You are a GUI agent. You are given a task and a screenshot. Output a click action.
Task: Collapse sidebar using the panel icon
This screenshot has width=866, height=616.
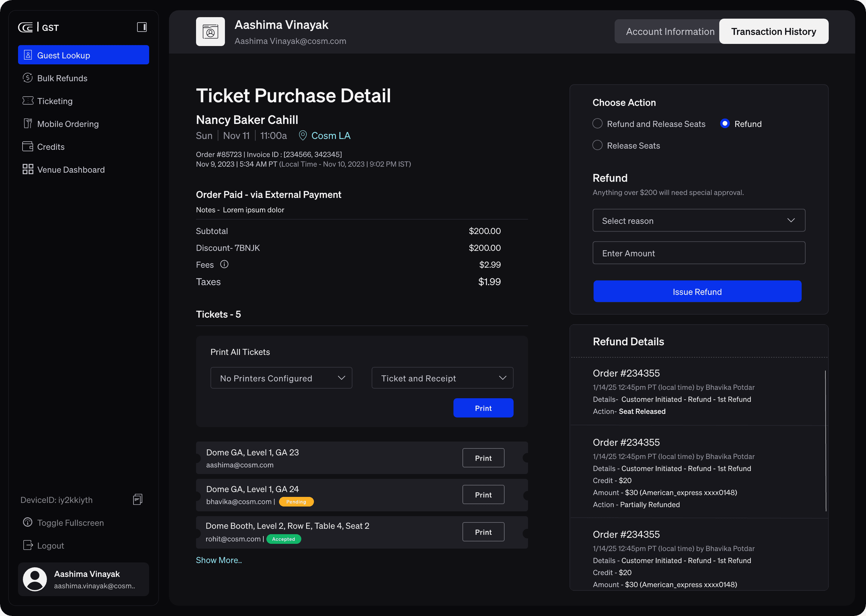[142, 27]
